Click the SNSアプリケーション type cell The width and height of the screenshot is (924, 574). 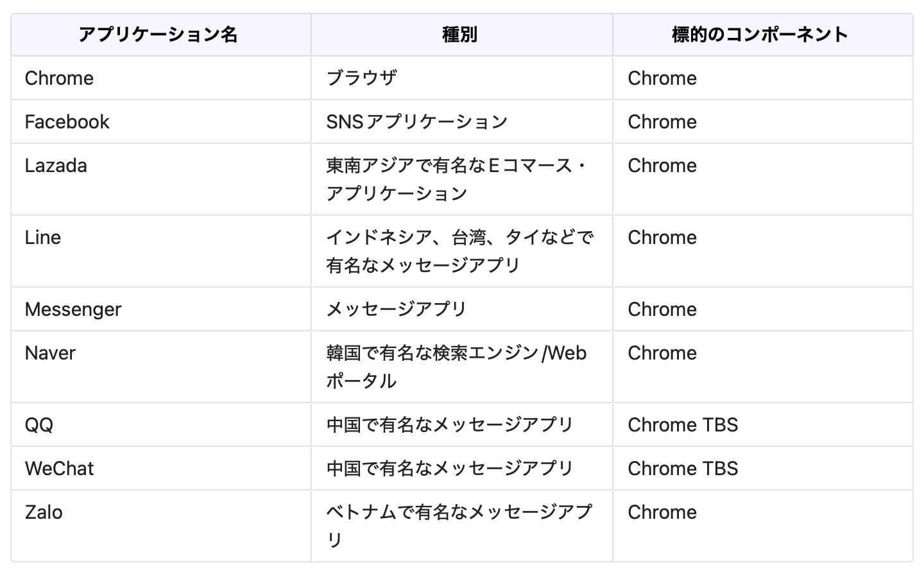click(x=416, y=122)
